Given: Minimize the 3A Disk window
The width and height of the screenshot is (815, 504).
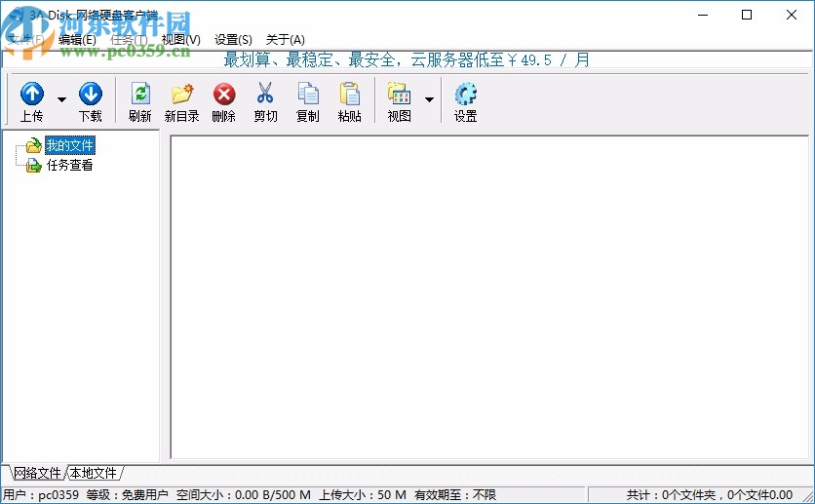Looking at the screenshot, I should [703, 15].
